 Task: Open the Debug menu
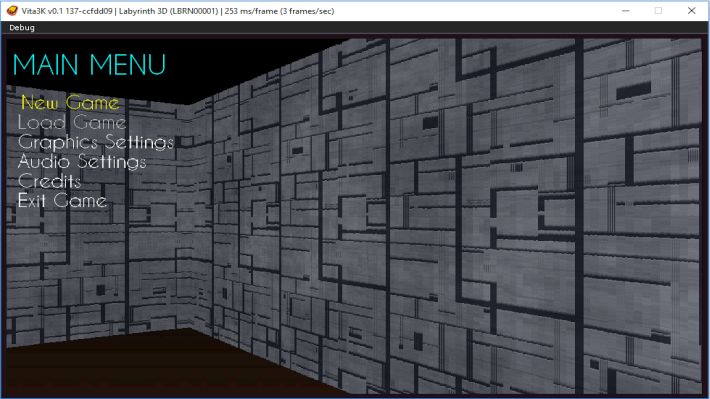[22, 28]
